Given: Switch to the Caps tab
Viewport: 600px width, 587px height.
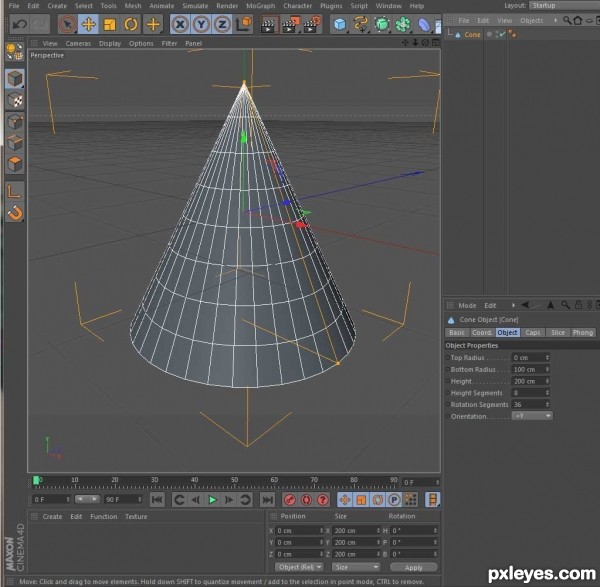Looking at the screenshot, I should coord(533,333).
